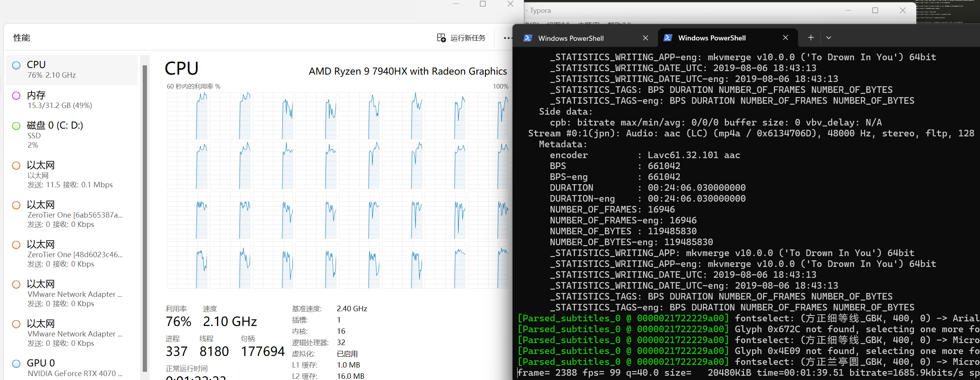The height and width of the screenshot is (380, 980).
Task: Click the 逻辑处理器 32 value
Action: coord(341,342)
